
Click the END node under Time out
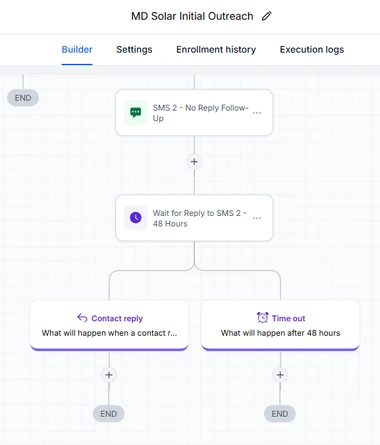(x=280, y=414)
